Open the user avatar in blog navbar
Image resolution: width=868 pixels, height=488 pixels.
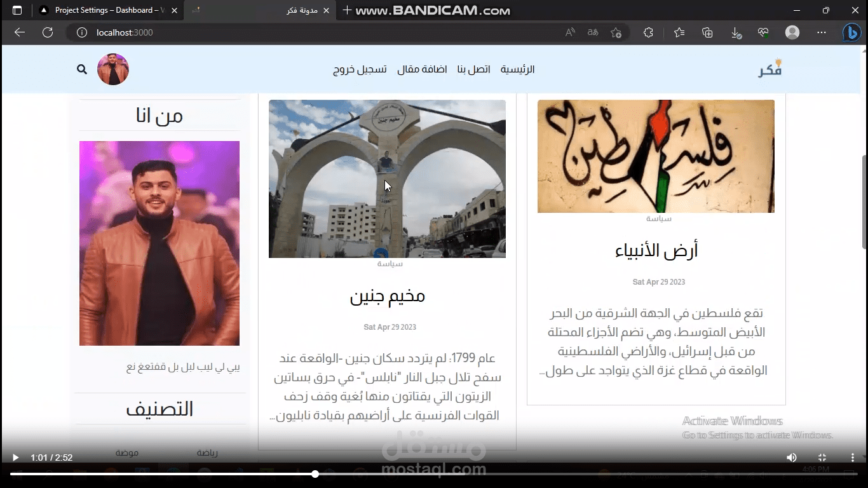pyautogui.click(x=113, y=69)
